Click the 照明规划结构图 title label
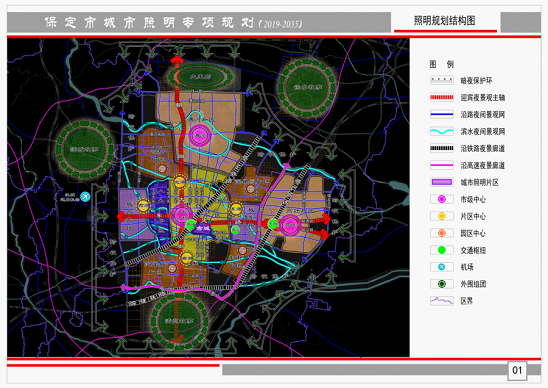 click(445, 21)
